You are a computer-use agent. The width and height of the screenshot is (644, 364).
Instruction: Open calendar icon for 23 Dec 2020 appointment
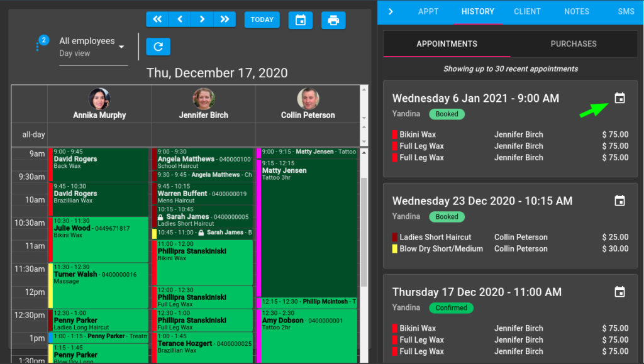tap(619, 201)
